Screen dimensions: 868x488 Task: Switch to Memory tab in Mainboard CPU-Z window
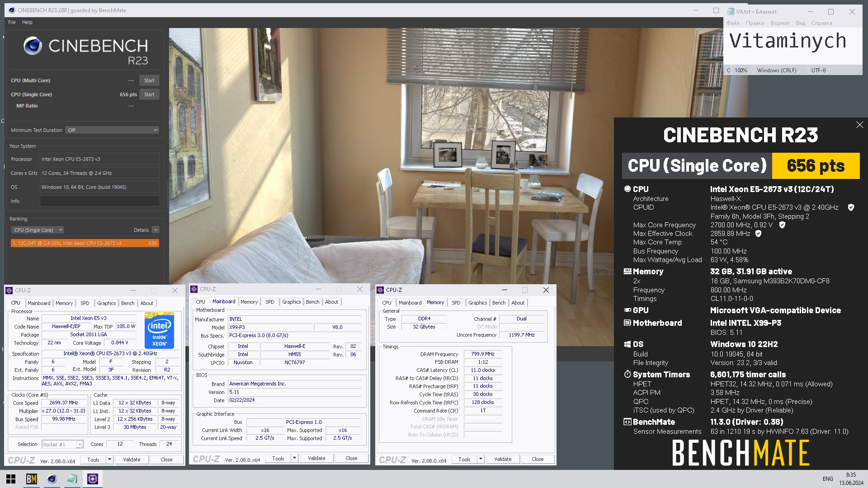(x=249, y=302)
